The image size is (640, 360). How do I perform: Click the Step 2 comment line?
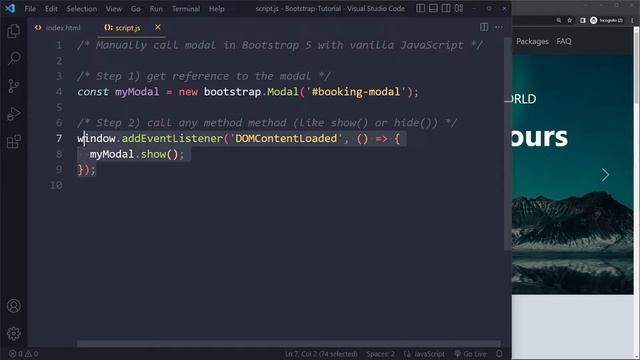pyautogui.click(x=267, y=123)
